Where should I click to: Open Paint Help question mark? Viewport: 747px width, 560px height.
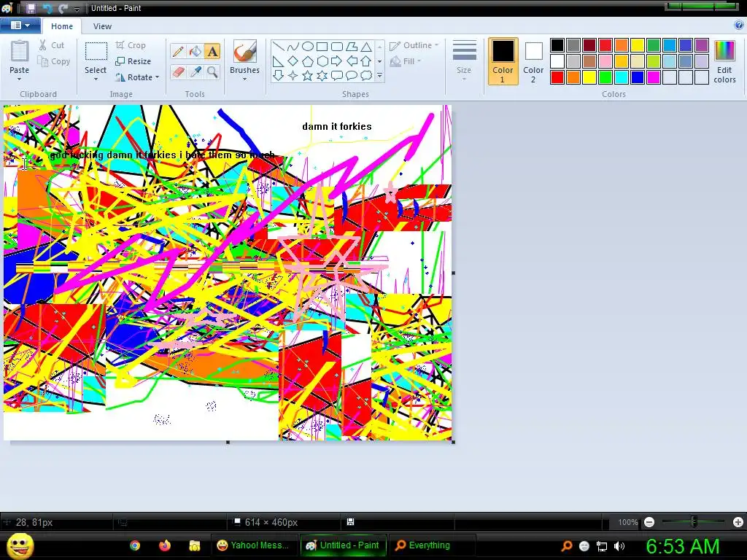point(739,26)
